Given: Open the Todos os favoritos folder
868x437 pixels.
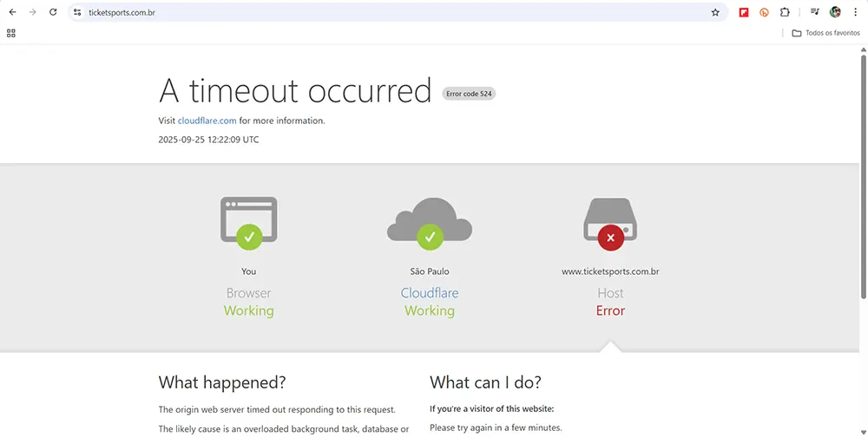Looking at the screenshot, I should click(825, 33).
